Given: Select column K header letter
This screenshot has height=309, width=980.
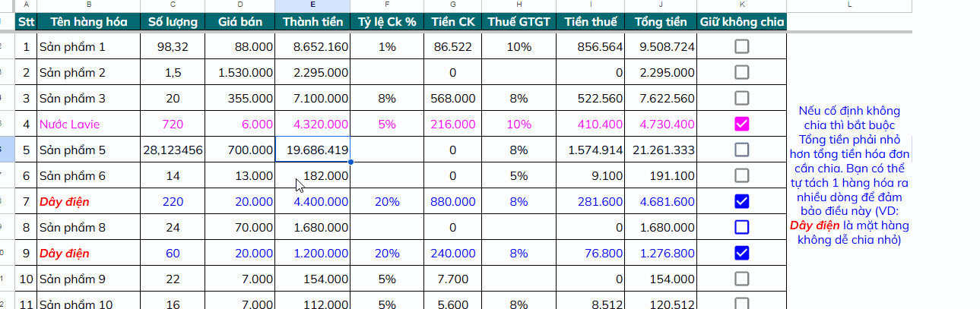Looking at the screenshot, I should click(x=742, y=5).
